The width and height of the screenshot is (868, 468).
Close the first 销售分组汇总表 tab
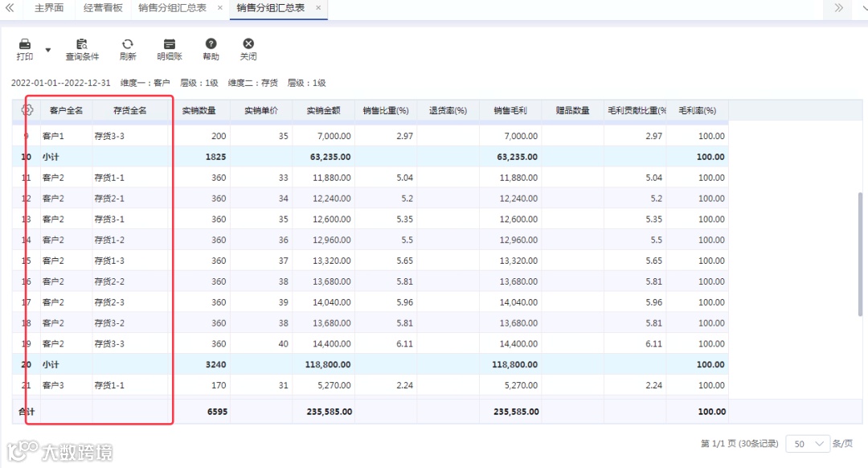tap(220, 8)
